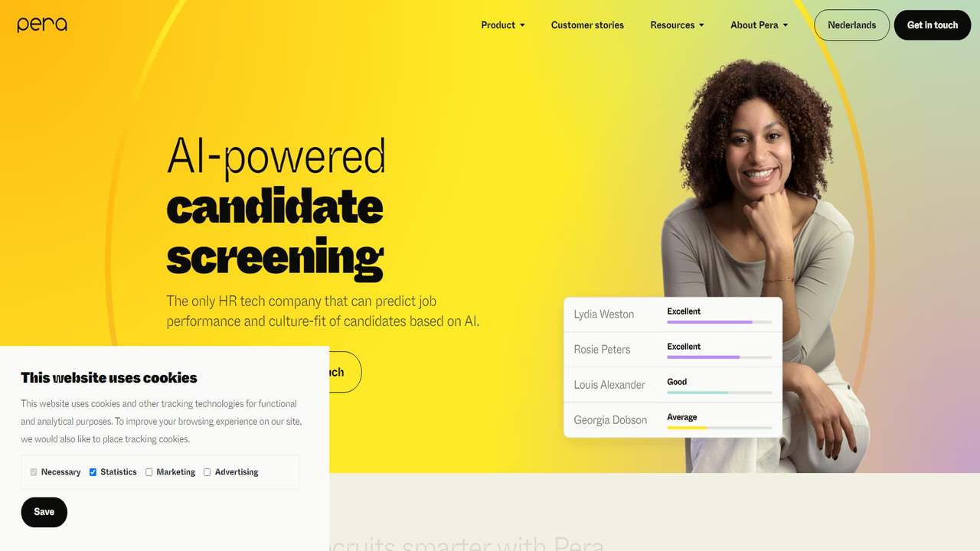The width and height of the screenshot is (980, 551).
Task: Enable the Marketing cookies checkbox
Action: [149, 472]
